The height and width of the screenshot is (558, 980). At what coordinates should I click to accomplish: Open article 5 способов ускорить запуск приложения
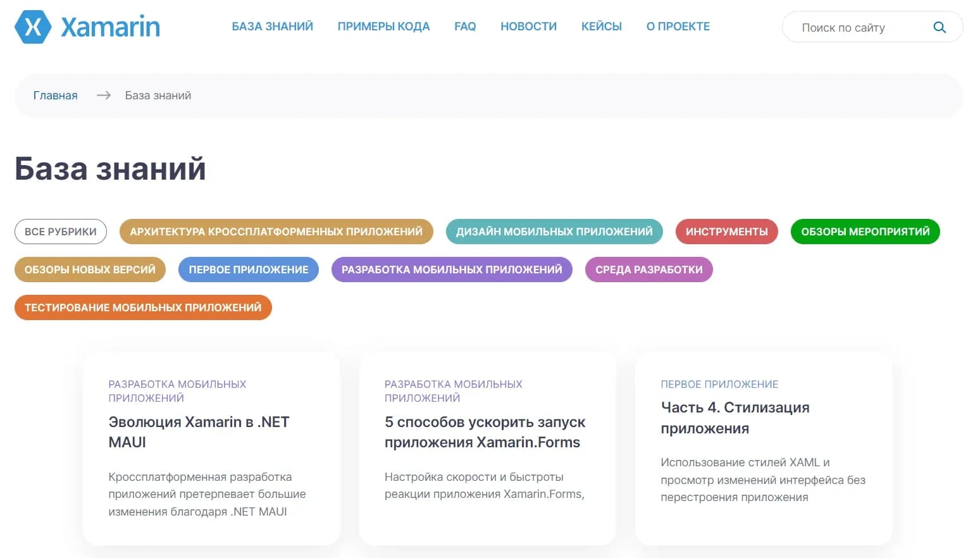(x=485, y=432)
